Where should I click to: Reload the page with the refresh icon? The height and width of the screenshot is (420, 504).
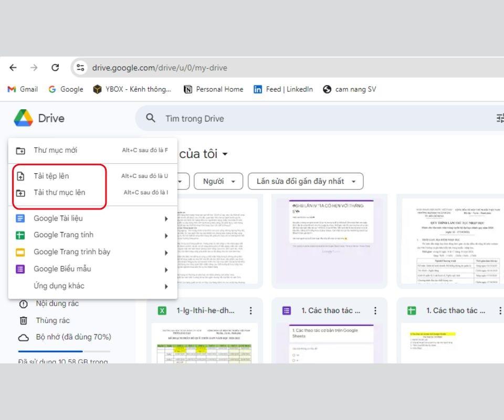pos(55,68)
